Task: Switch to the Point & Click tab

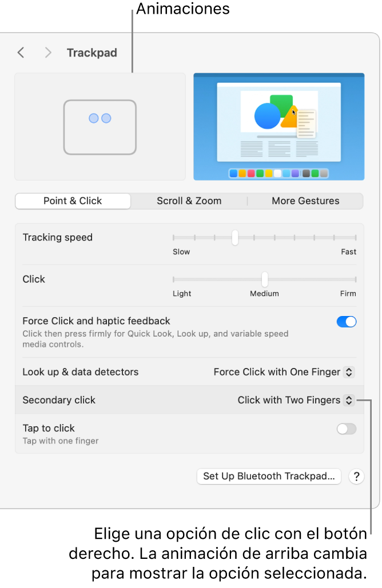Action: click(x=73, y=201)
